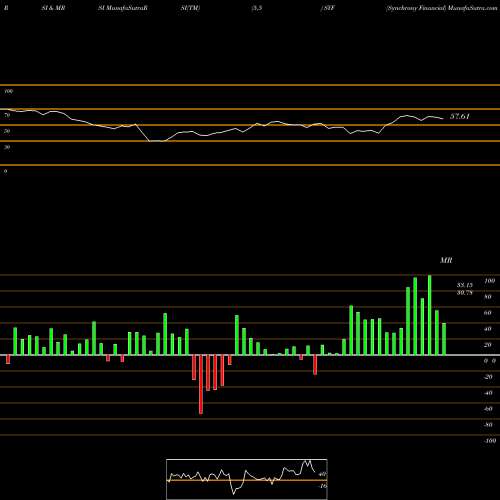The image size is (500, 500).
Task: Click the -40 label on MR axis
Action: pyautogui.click(x=488, y=393)
